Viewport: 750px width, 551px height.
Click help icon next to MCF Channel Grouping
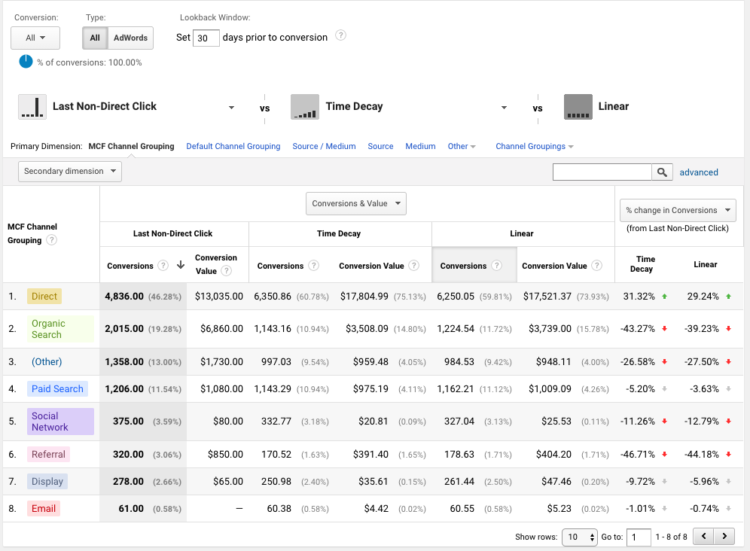coord(51,240)
